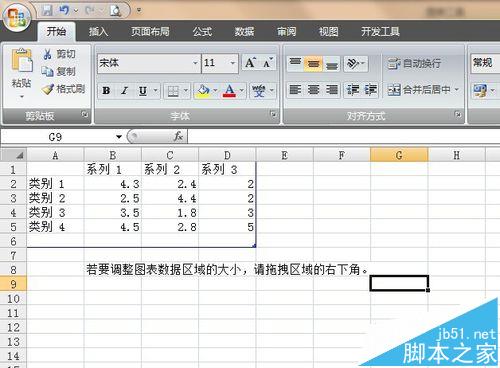Select Align Text Right icon
The width and height of the screenshot is (500, 368).
332,90
